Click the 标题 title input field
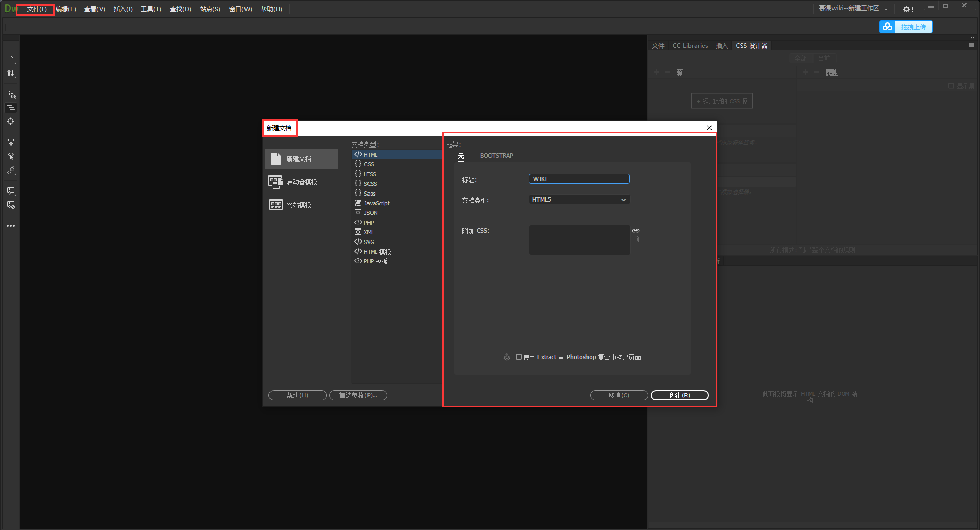980x530 pixels. (x=579, y=179)
